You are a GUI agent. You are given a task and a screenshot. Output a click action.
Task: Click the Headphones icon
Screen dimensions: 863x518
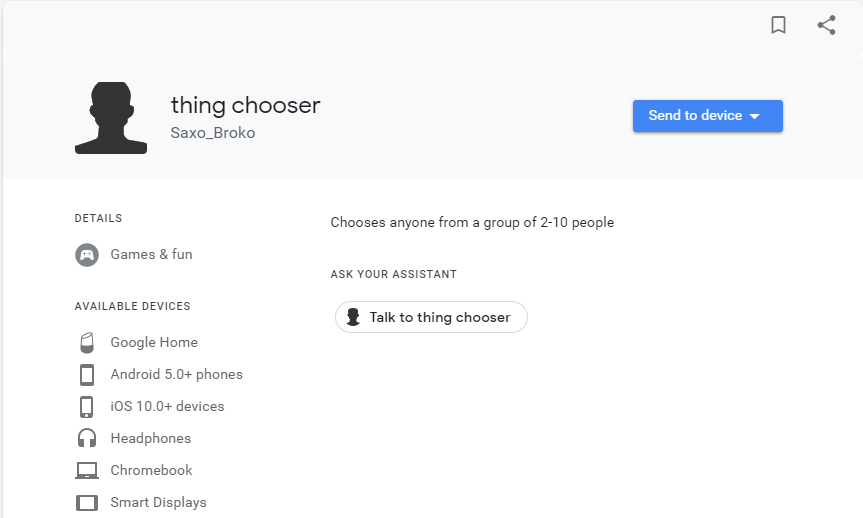87,438
